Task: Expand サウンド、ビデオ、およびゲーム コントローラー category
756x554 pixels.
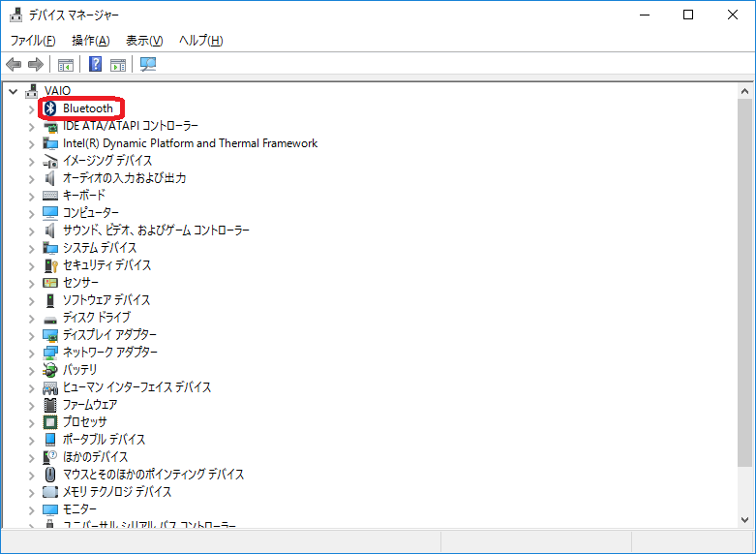Action: [31, 231]
